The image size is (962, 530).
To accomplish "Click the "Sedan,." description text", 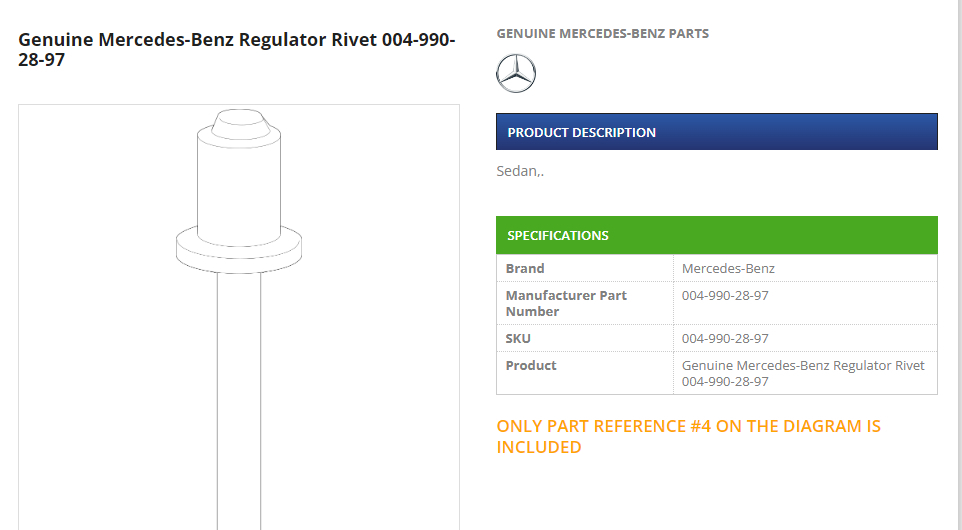I will [x=520, y=171].
